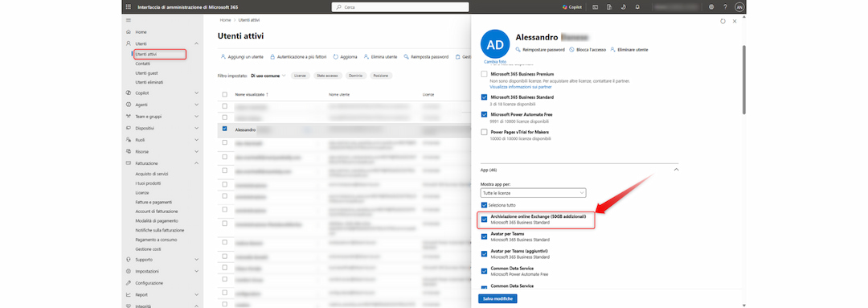Image resolution: width=868 pixels, height=308 pixels.
Task: Open Visualizza informazioni sui partner link
Action: (x=520, y=86)
